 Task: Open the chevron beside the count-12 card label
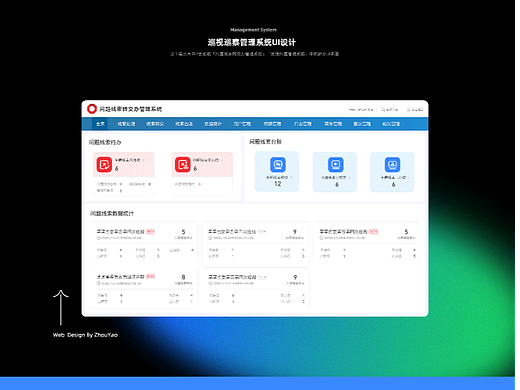click(x=291, y=178)
